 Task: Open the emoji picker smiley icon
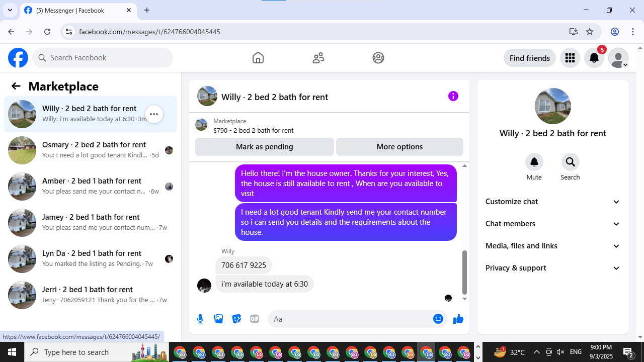[x=438, y=319]
